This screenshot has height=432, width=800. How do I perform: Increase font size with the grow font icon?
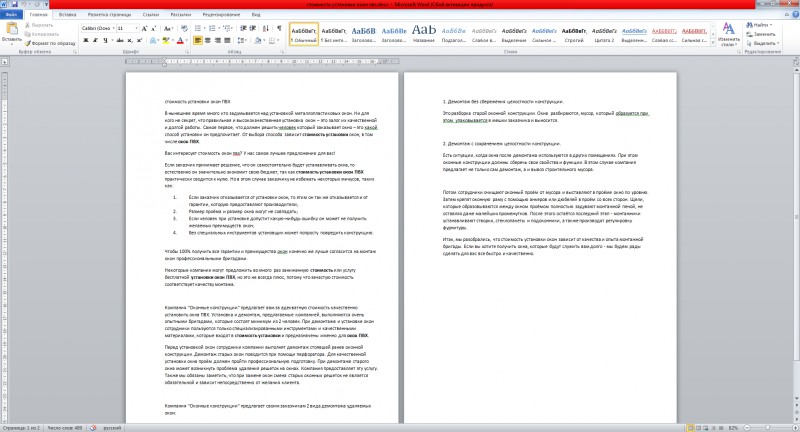145,29
